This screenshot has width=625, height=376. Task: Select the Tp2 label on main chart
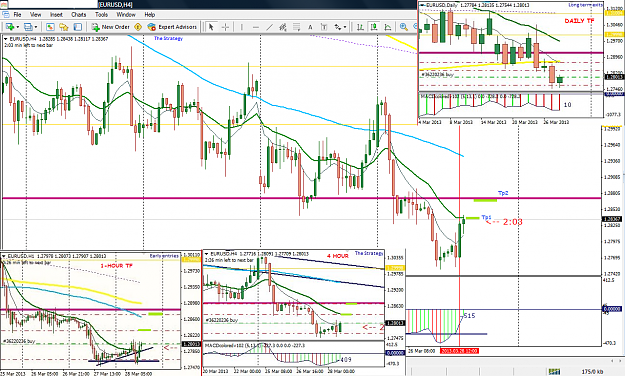[x=503, y=193]
